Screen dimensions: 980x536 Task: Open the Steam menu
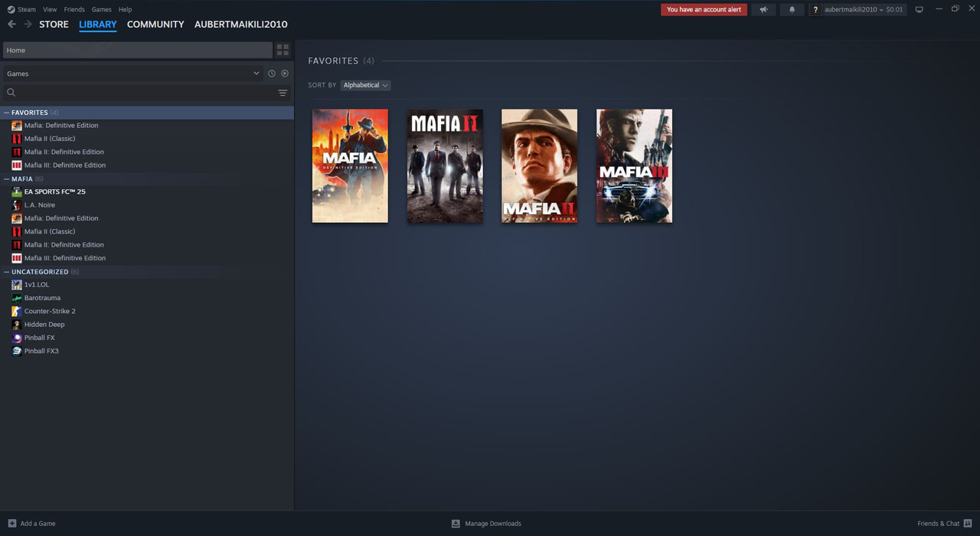27,9
